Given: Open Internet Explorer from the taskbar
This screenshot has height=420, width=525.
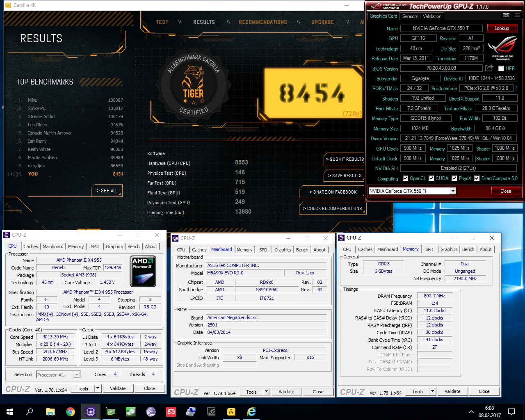Looking at the screenshot, I should [251, 411].
